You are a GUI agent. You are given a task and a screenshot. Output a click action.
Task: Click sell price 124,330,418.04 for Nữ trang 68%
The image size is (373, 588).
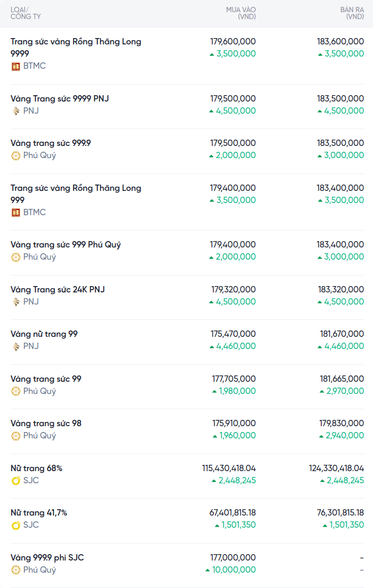coord(336,468)
